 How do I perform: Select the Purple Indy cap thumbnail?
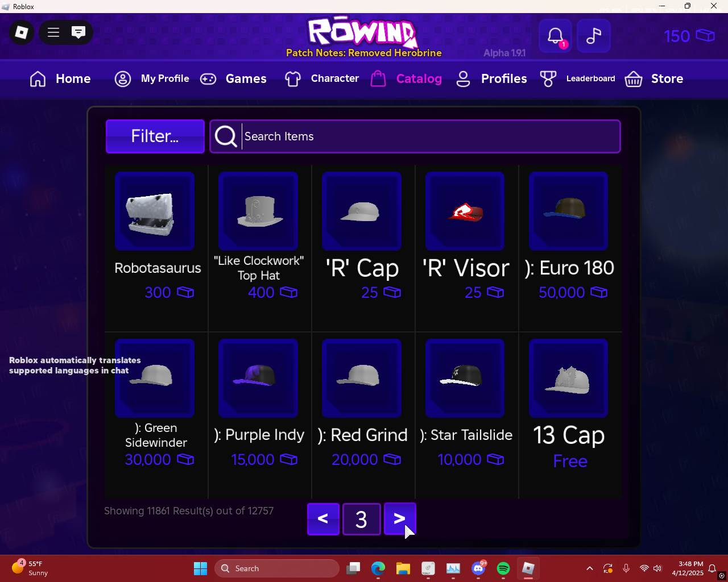pos(258,379)
